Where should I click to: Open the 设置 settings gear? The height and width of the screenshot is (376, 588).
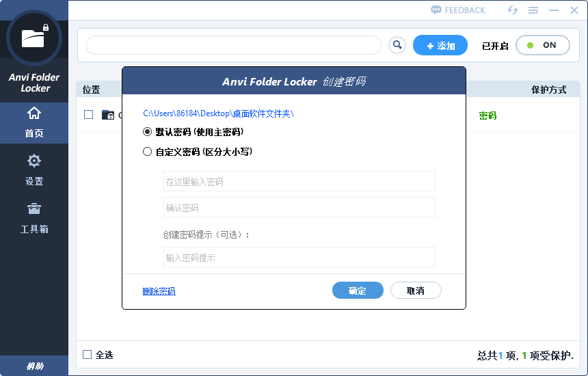coord(34,170)
